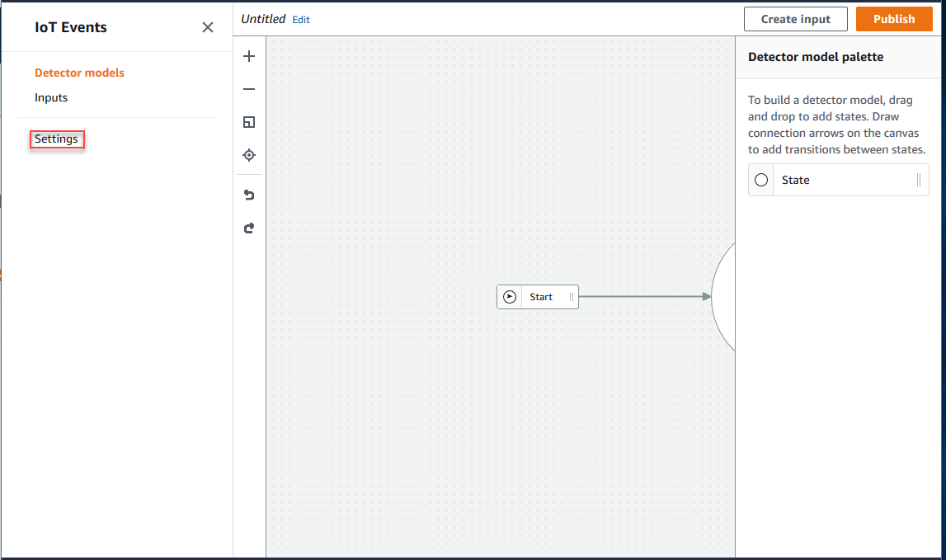This screenshot has width=946, height=560.
Task: Click the Edit link next to Untitled
Action: [301, 20]
